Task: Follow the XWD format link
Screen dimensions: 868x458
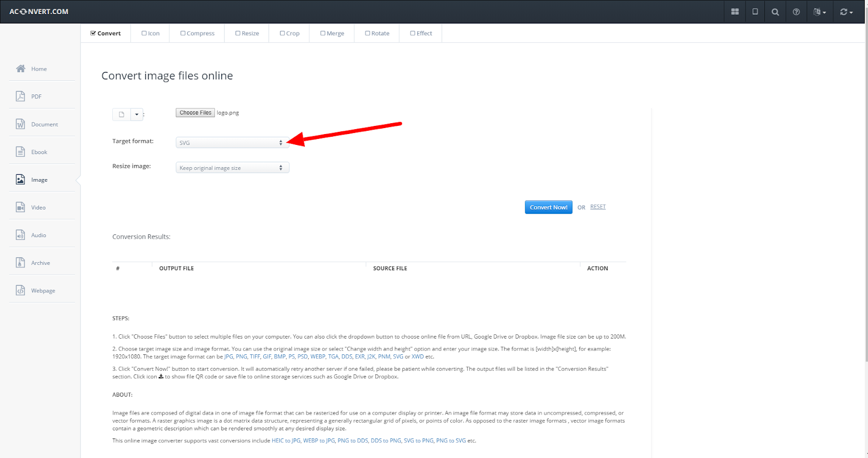Action: pos(418,357)
